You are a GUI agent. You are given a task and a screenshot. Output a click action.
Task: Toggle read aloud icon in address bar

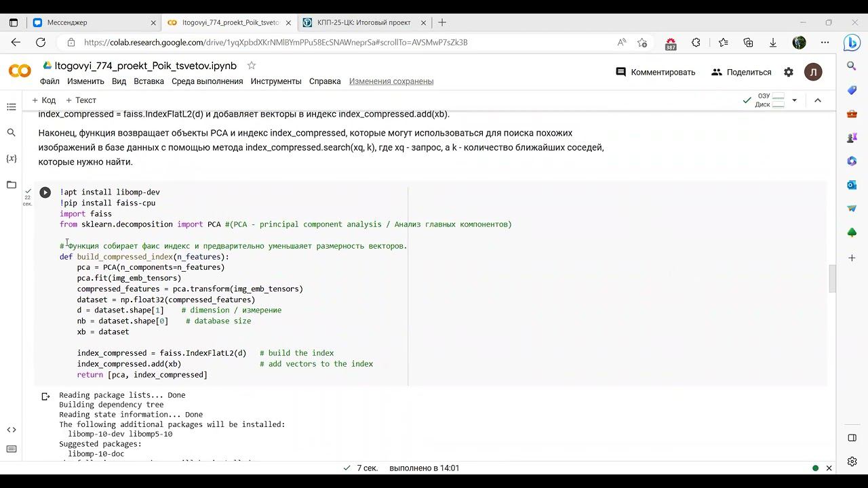622,42
